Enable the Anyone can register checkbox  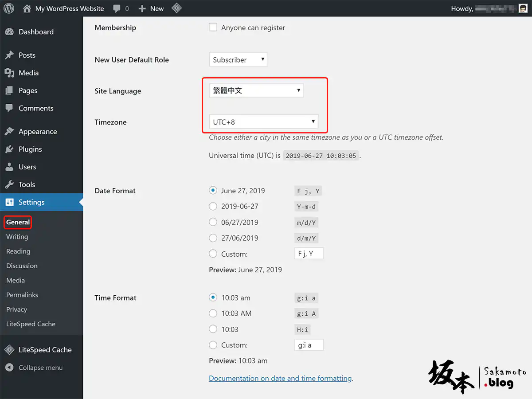pyautogui.click(x=213, y=27)
